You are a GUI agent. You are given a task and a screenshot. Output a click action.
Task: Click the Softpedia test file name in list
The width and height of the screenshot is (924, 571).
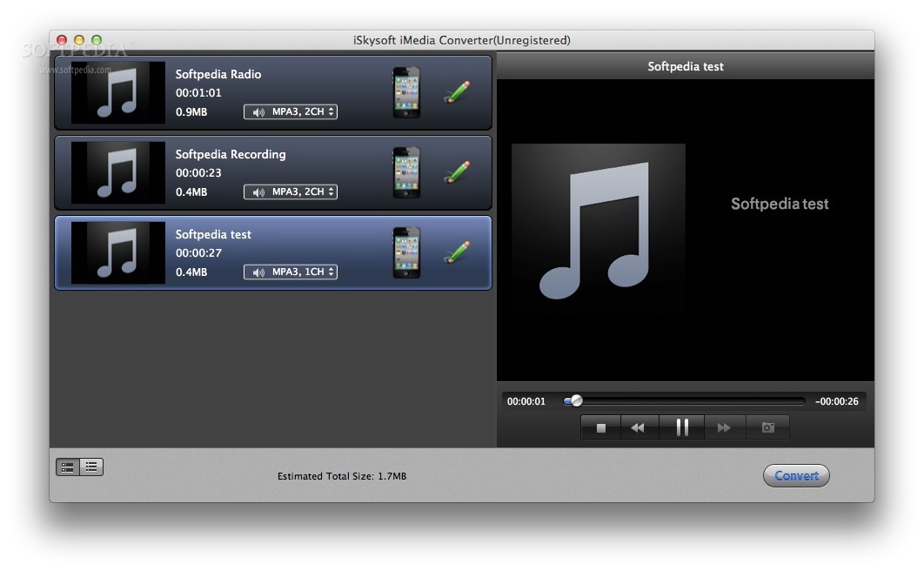click(x=213, y=234)
